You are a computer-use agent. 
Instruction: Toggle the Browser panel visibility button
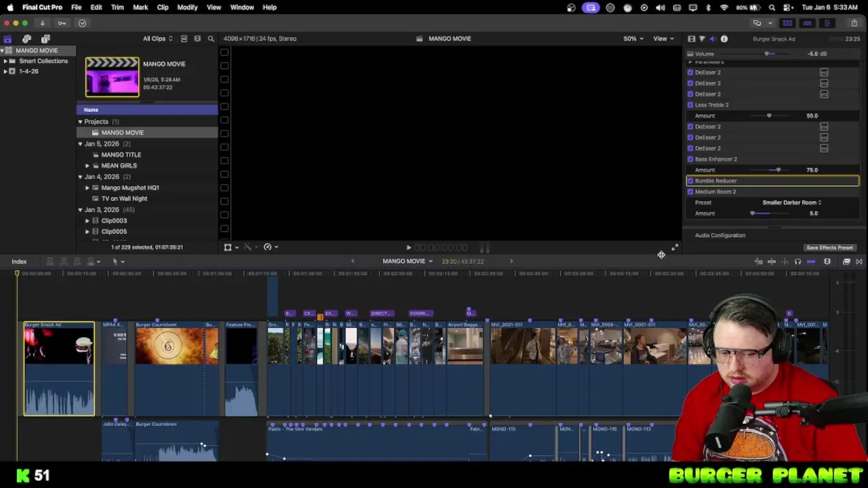[787, 23]
